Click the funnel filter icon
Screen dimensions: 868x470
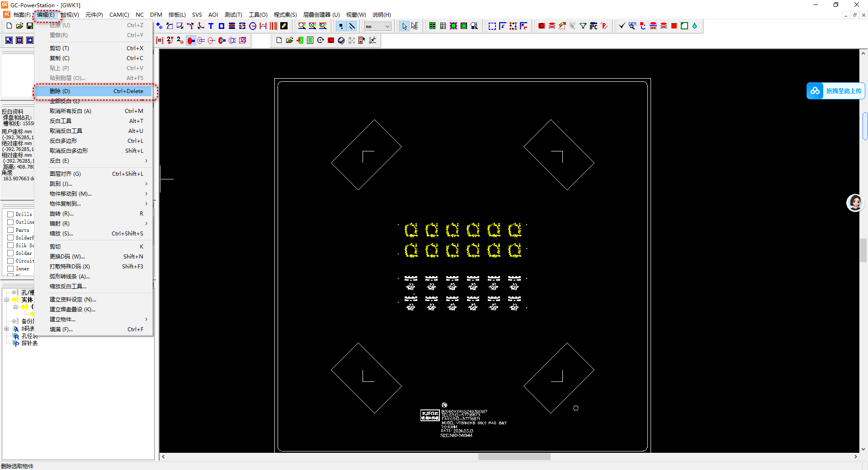(583, 26)
